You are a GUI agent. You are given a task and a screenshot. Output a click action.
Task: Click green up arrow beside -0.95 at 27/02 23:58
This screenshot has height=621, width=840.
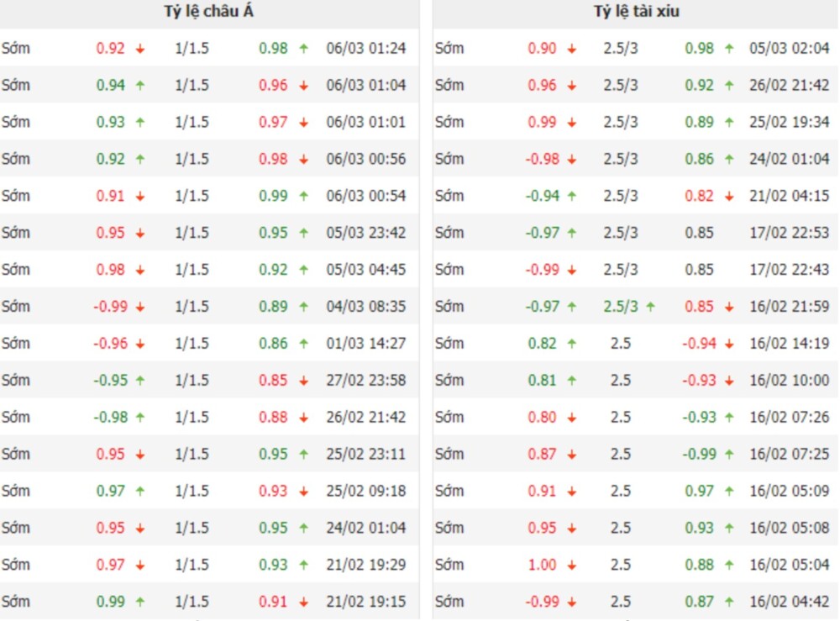point(140,380)
